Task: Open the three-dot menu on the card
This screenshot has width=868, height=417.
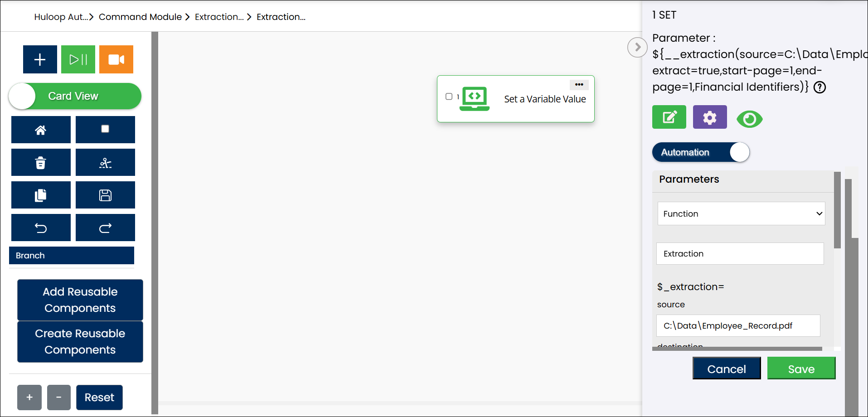Action: [579, 85]
